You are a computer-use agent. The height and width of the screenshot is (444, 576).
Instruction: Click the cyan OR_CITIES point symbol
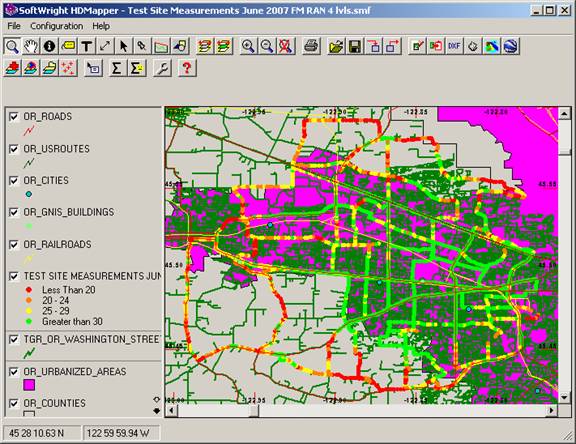29,194
